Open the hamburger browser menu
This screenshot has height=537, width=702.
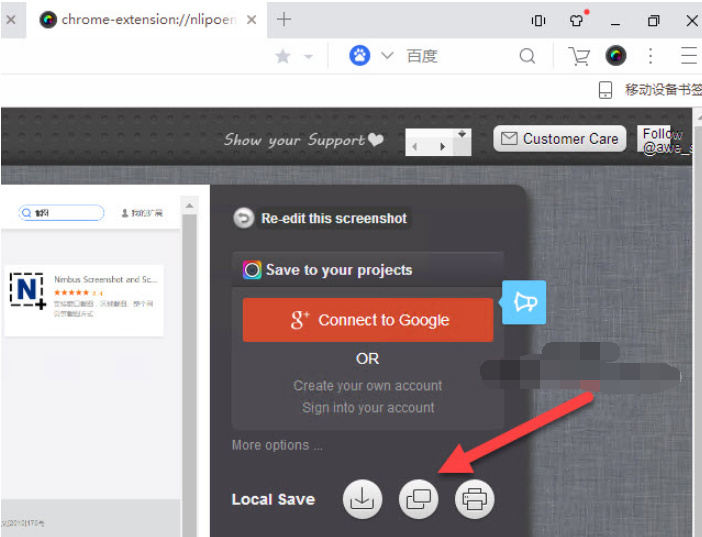689,56
